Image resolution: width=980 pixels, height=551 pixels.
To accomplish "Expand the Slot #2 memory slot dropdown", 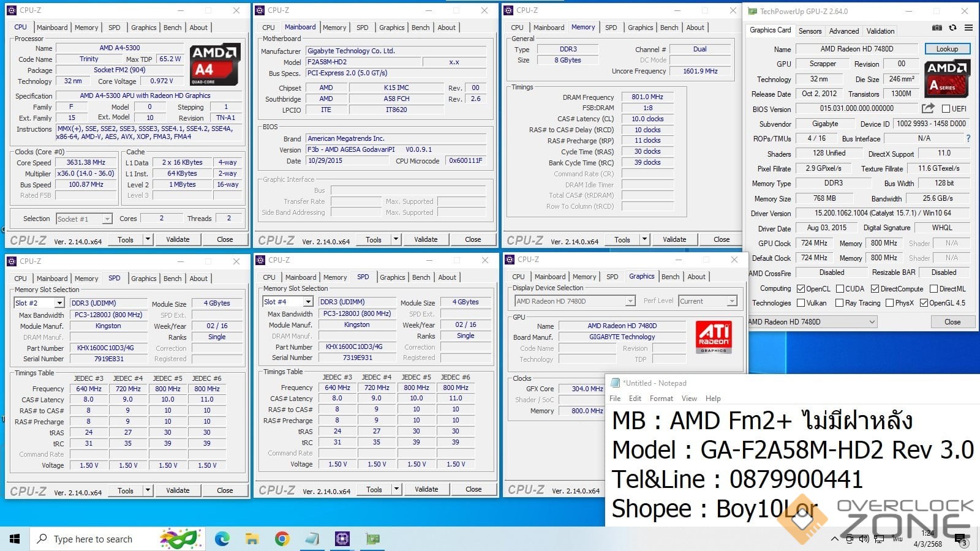I will pyautogui.click(x=59, y=303).
